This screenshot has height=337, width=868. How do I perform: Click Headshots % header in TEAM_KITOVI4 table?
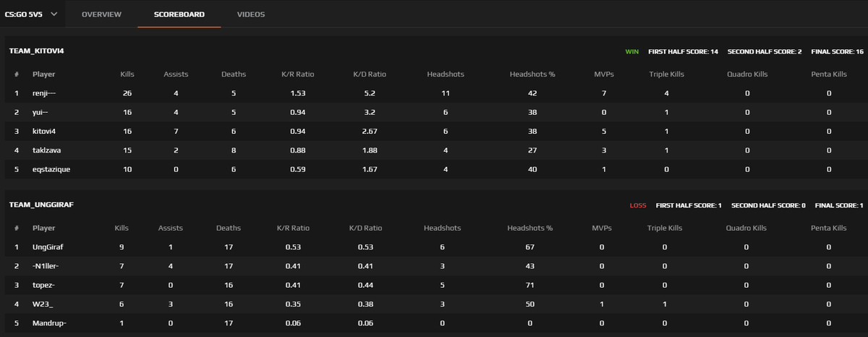[x=532, y=74]
